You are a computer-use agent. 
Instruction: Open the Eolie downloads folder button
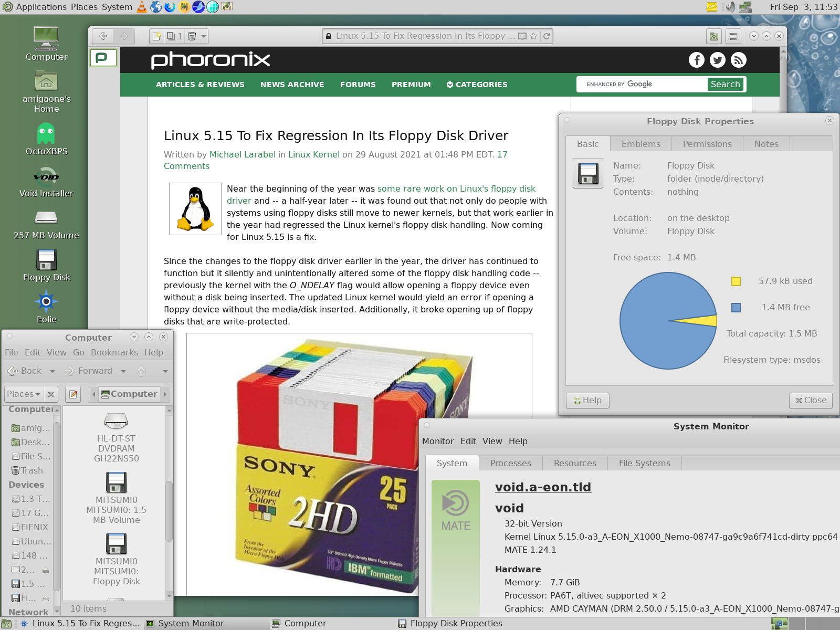(x=714, y=36)
